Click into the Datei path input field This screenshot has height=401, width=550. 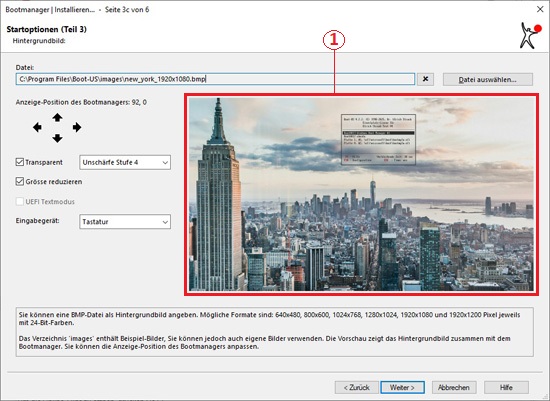click(x=215, y=79)
